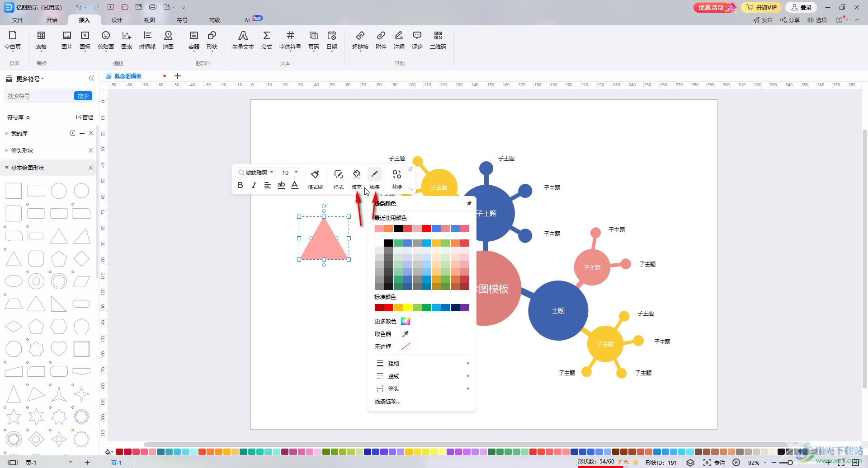The height and width of the screenshot is (468, 868).
Task: Add new document tab with plus
Action: click(x=178, y=76)
